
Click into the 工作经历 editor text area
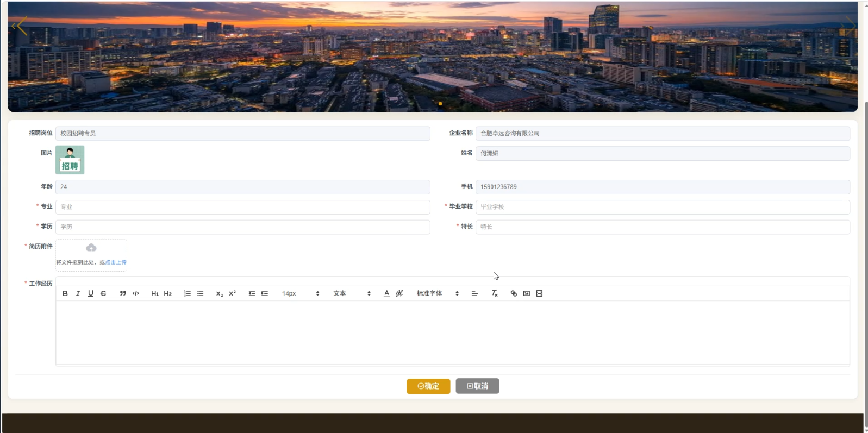pos(452,332)
